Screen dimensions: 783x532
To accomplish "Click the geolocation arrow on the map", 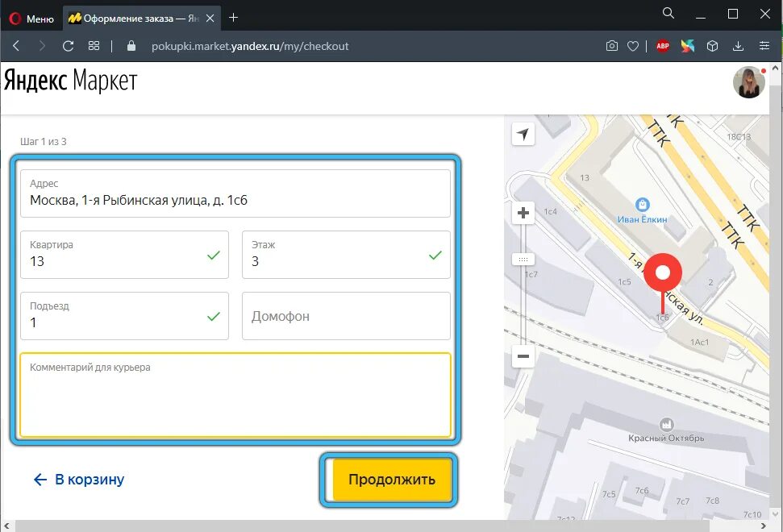I will click(523, 134).
